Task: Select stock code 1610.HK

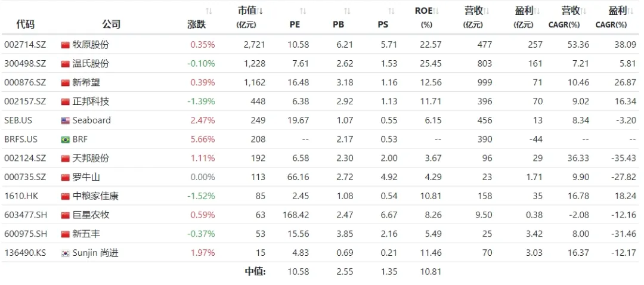Action: [x=21, y=196]
